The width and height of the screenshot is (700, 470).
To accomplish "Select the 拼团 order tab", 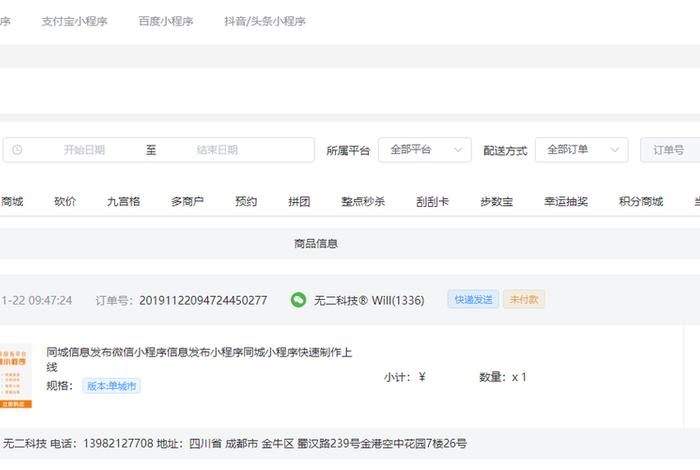I will click(299, 202).
